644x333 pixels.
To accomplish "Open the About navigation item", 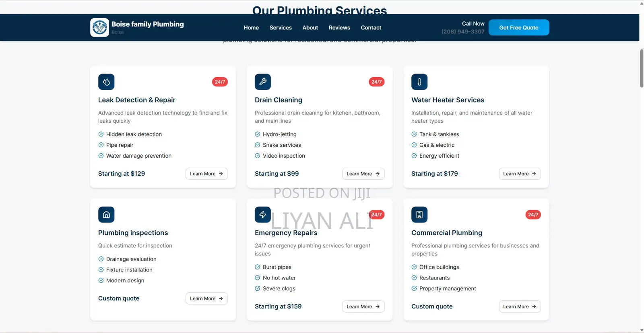I will [x=310, y=28].
